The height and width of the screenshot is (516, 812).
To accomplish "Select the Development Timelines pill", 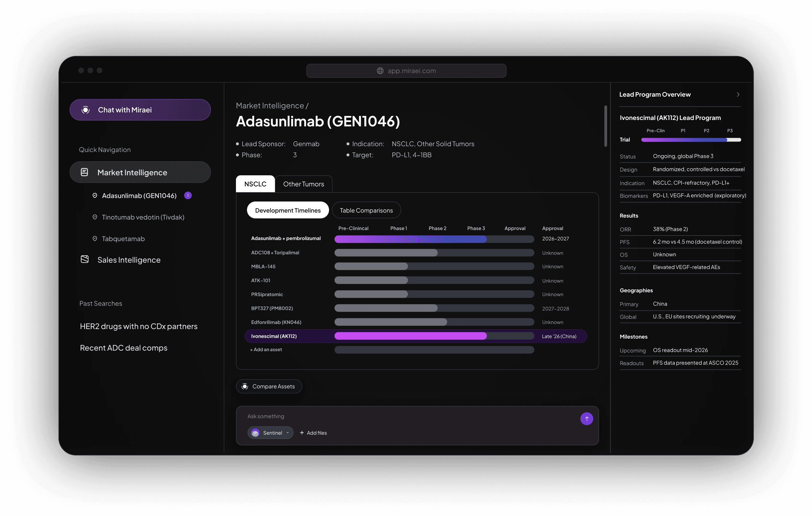I will tap(288, 210).
